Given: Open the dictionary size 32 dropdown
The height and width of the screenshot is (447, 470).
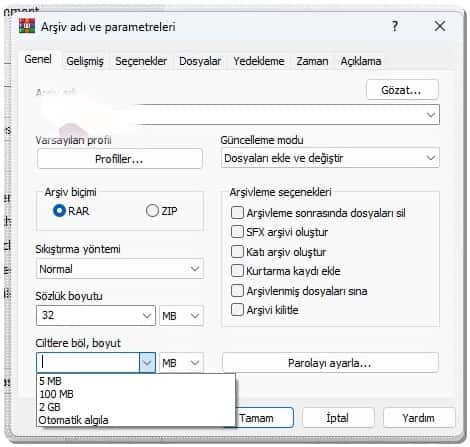Looking at the screenshot, I should [96, 315].
